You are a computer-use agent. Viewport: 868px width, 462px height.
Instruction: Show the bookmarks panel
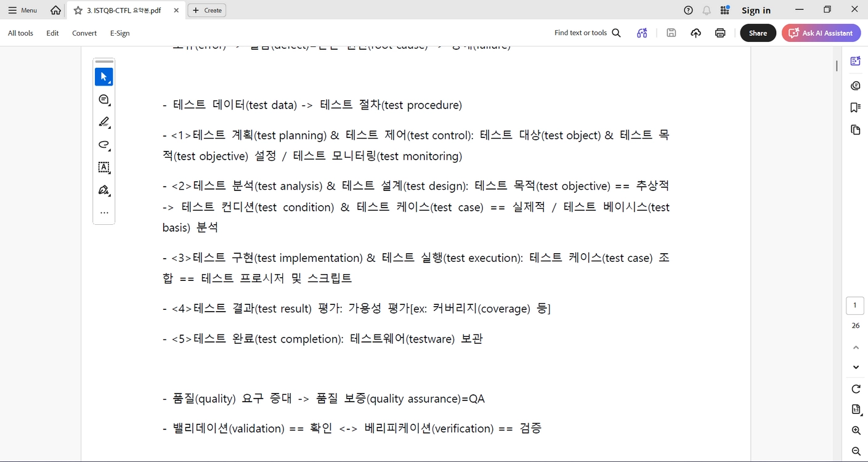[x=855, y=108]
